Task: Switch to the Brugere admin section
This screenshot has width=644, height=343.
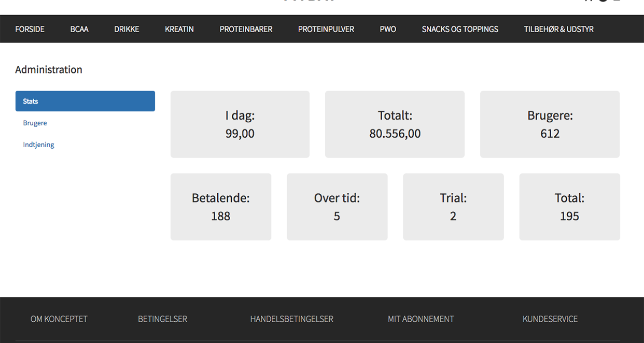Action: pos(35,123)
